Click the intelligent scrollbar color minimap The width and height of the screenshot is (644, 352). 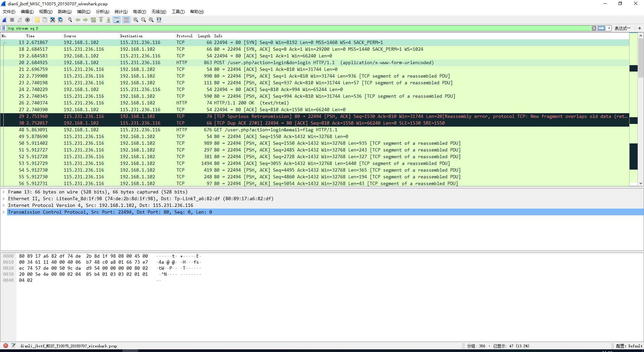(x=634, y=109)
